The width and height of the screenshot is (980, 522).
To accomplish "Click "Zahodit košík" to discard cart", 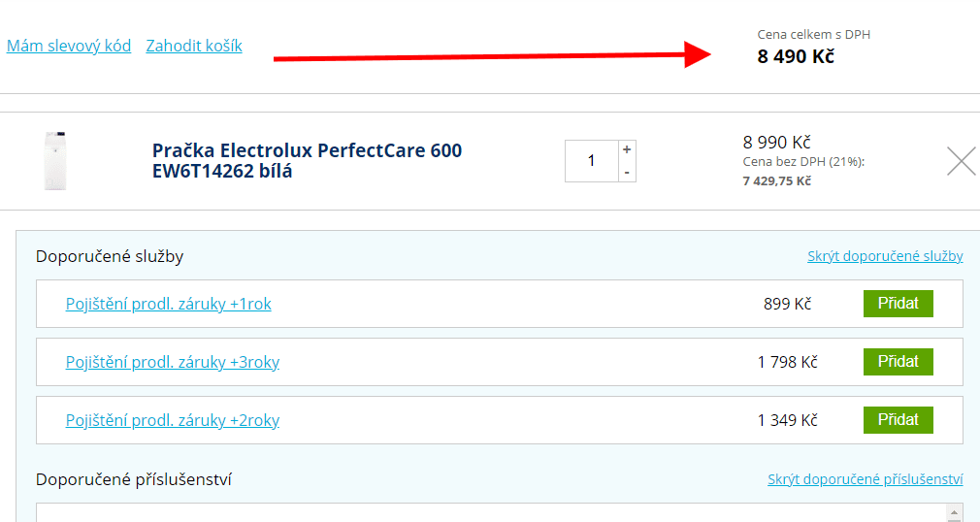I will (194, 46).
